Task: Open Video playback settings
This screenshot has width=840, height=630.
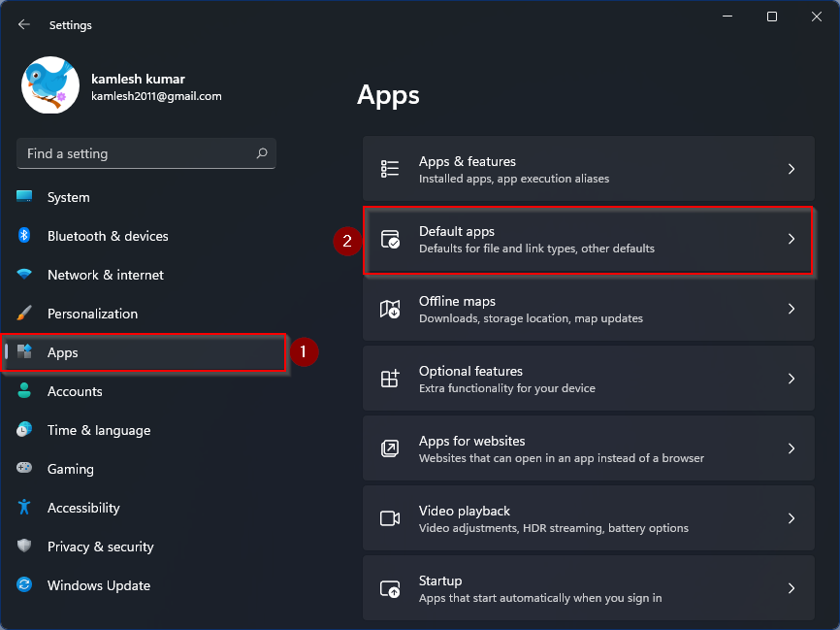Action: coord(588,518)
